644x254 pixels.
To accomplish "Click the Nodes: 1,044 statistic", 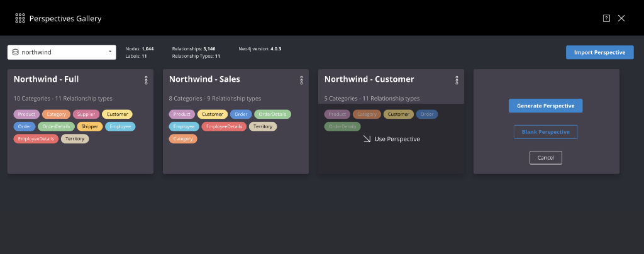I will click(x=140, y=49).
